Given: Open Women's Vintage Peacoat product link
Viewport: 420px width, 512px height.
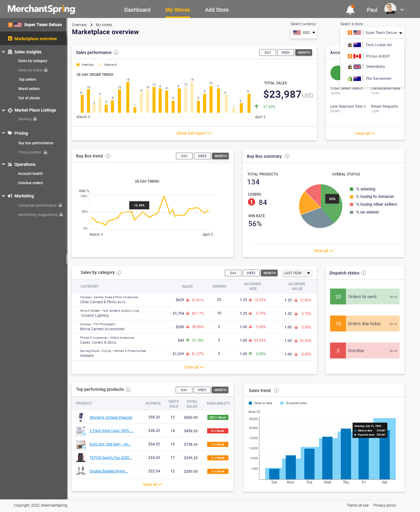Looking at the screenshot, I should click(x=111, y=418).
